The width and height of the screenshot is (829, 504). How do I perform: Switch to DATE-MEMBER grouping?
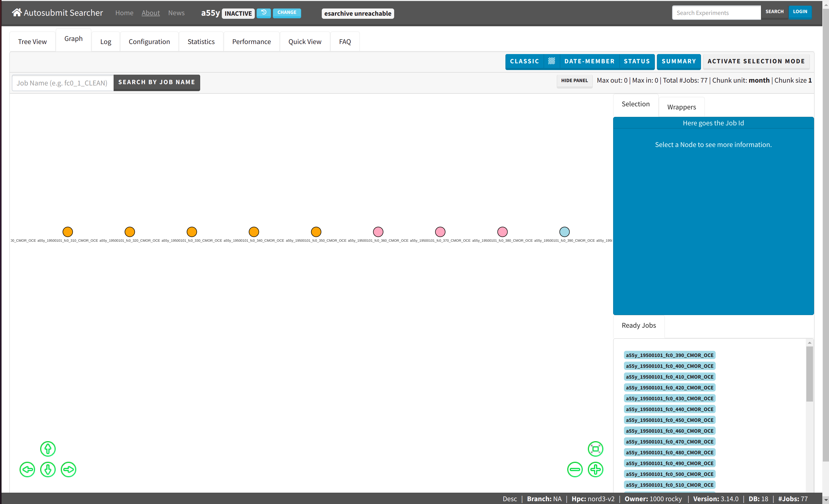pyautogui.click(x=589, y=61)
